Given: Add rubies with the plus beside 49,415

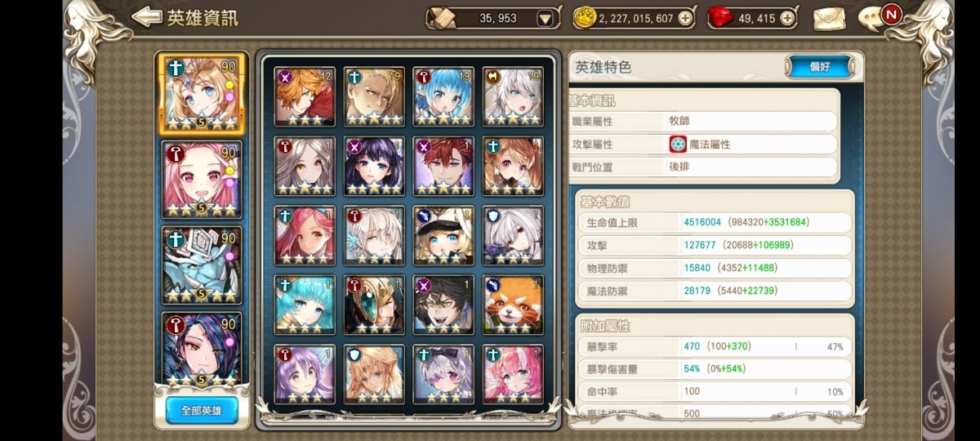Looking at the screenshot, I should [786, 18].
